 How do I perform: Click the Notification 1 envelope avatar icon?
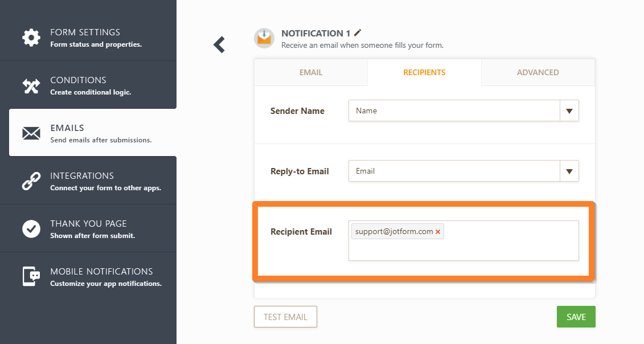264,38
